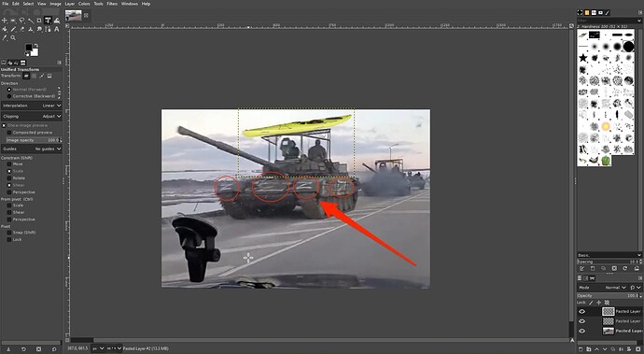Screen dimensions: 644x354
Task: Toggle lock alpha channel
Action: coord(607,303)
